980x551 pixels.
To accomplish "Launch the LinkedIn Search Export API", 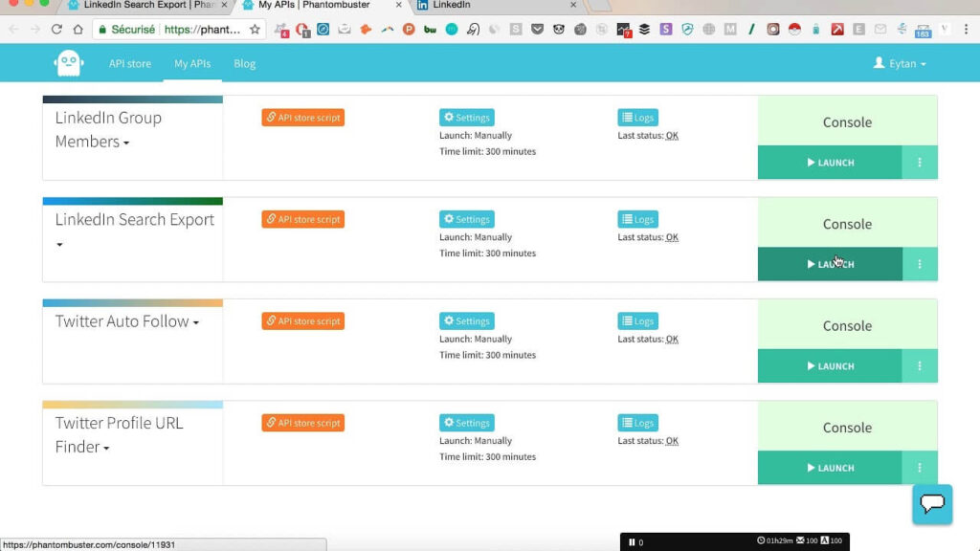I will click(830, 264).
